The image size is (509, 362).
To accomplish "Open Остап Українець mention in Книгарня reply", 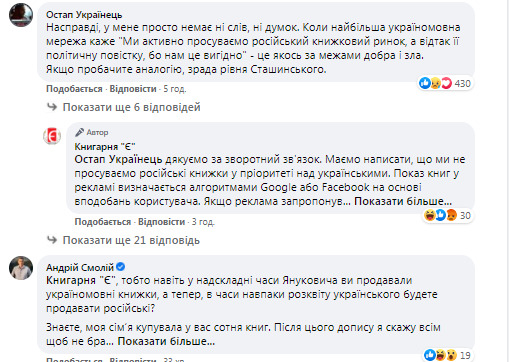I will click(118, 159).
